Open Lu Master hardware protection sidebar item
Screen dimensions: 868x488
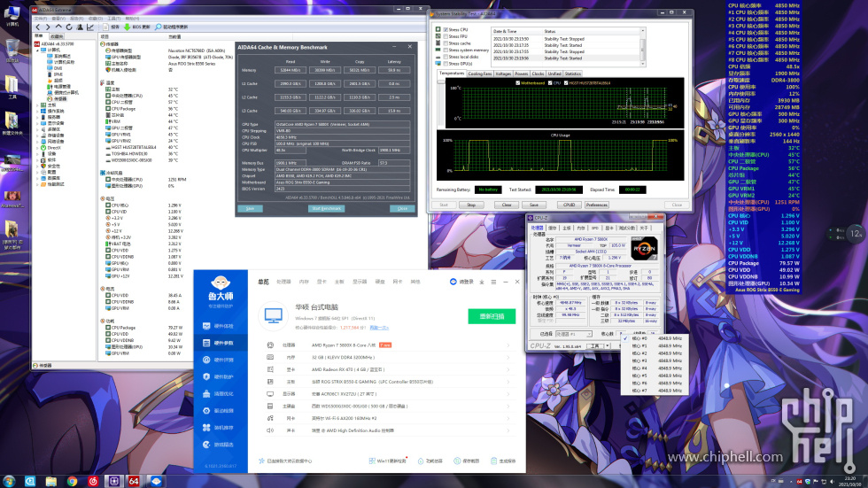pos(220,376)
